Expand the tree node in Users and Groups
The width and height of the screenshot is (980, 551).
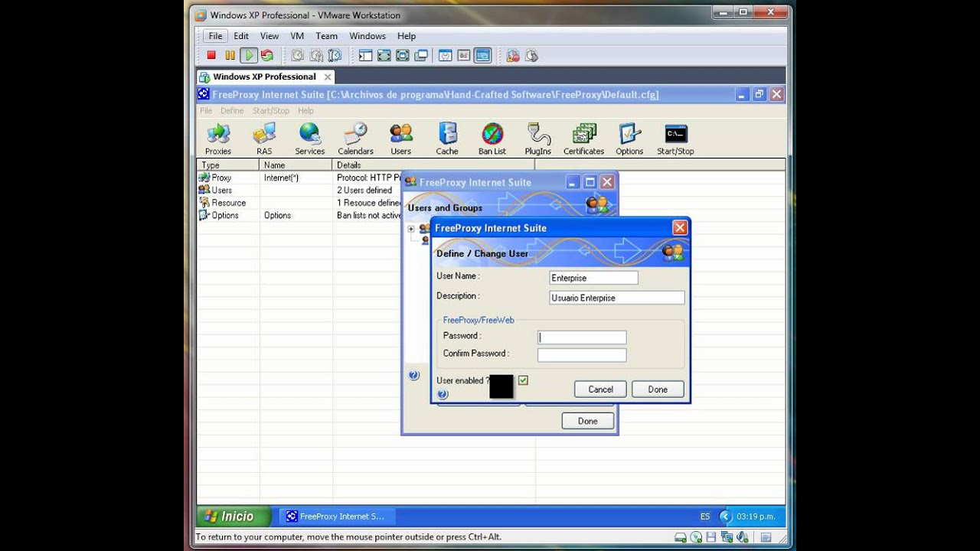[x=411, y=229]
